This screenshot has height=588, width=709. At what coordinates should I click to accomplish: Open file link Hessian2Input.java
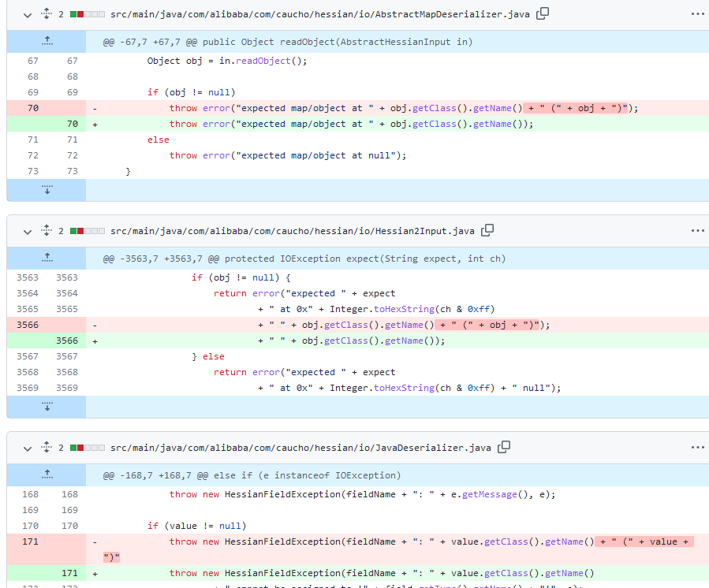click(x=293, y=232)
